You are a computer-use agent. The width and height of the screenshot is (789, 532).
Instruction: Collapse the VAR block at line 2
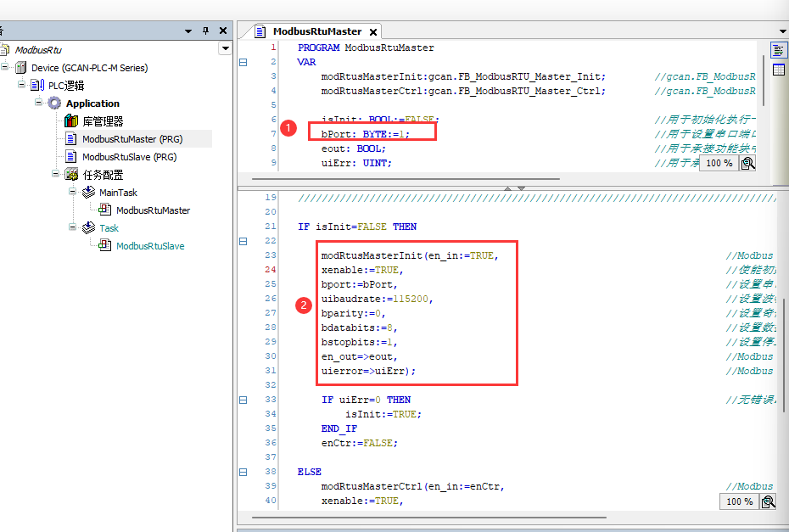click(243, 62)
